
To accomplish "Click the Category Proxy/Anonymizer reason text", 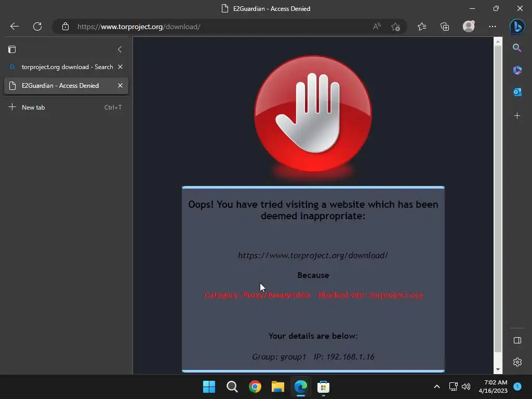I will pyautogui.click(x=313, y=295).
